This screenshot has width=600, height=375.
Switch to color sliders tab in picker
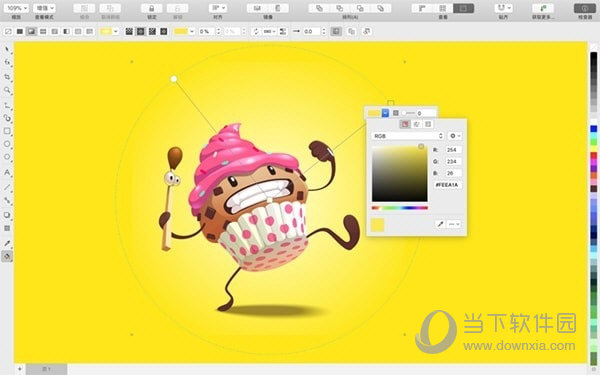(416, 124)
